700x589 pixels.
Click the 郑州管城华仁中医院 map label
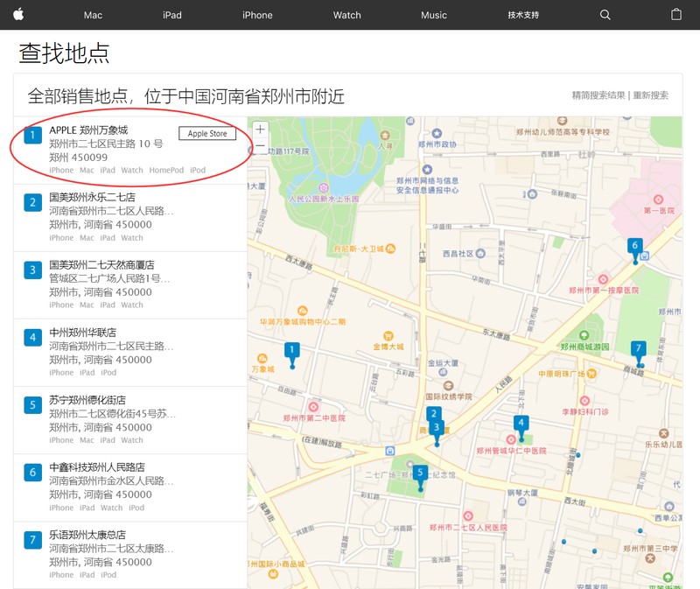point(511,451)
